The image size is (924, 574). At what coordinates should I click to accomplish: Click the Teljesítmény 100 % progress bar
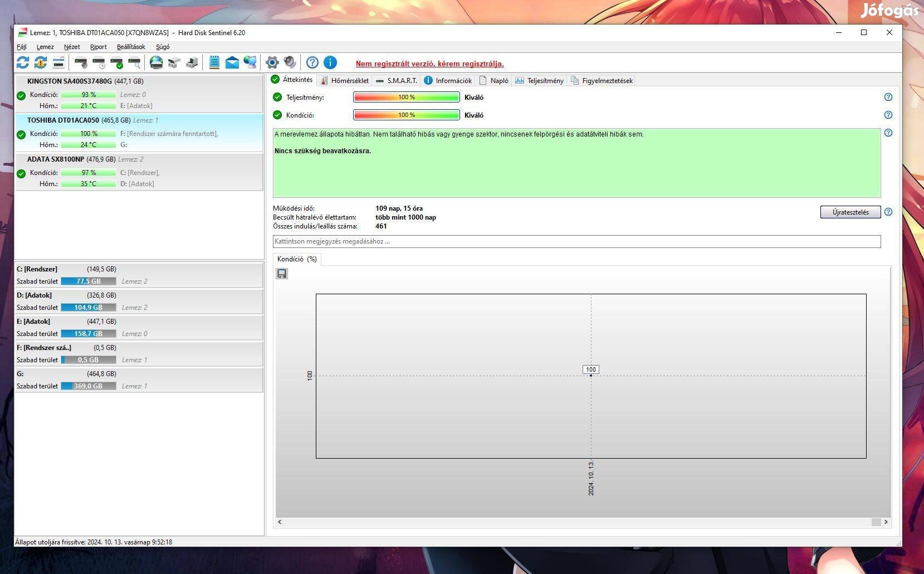(x=407, y=97)
